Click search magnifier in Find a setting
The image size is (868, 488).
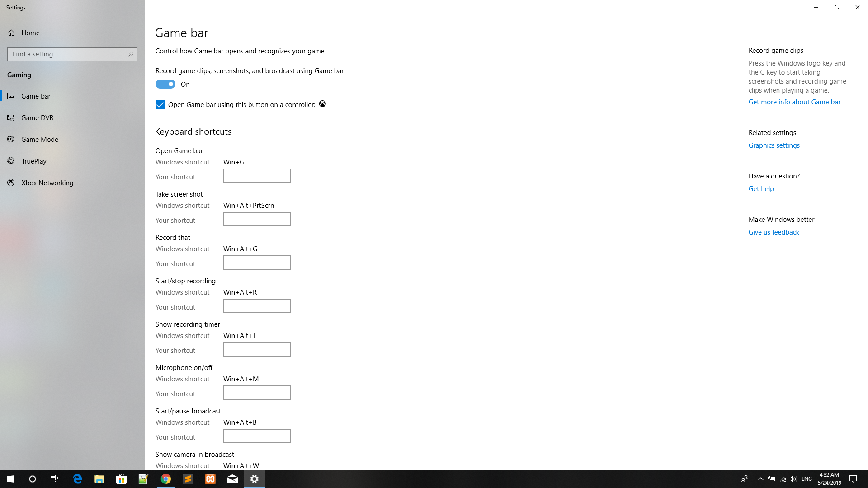pyautogui.click(x=131, y=54)
